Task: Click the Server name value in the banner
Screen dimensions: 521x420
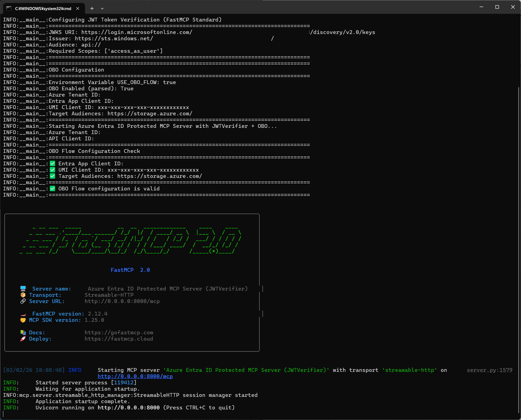Action: [x=168, y=289]
